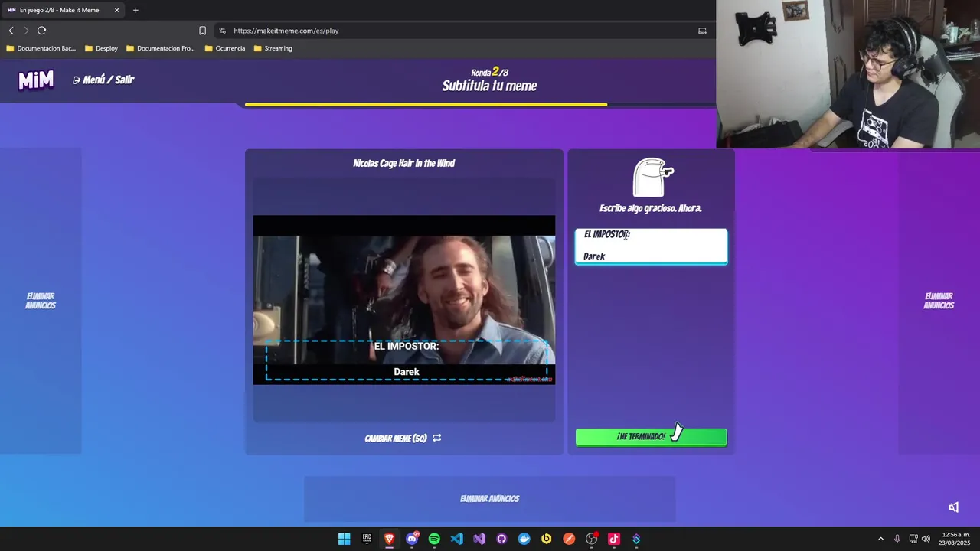The image size is (980, 551).
Task: Click the bottom Eliminar anuncios link
Action: [x=490, y=498]
